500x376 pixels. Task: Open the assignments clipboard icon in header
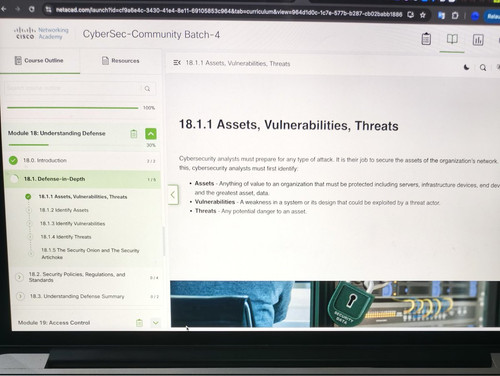coord(426,39)
